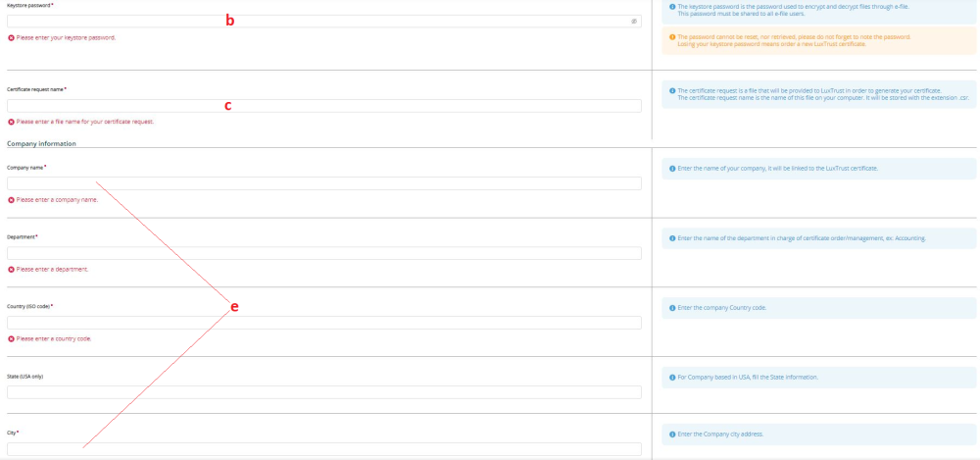Click the 'Company information' section heading
This screenshot has height=460, width=980.
pos(41,143)
